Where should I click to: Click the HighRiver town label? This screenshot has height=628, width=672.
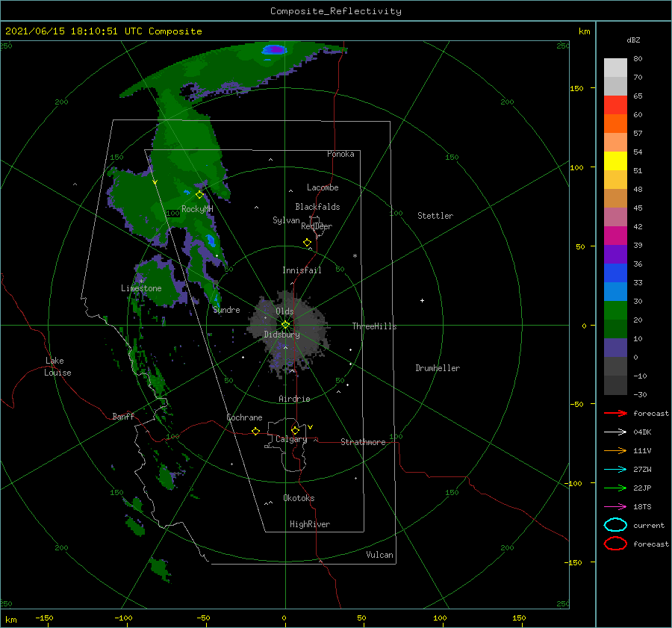(309, 524)
